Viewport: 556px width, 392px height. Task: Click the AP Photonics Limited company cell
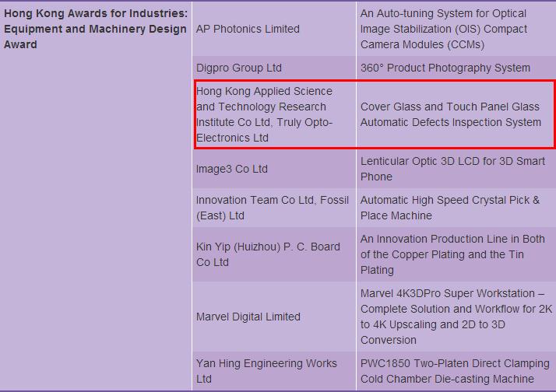pos(248,29)
